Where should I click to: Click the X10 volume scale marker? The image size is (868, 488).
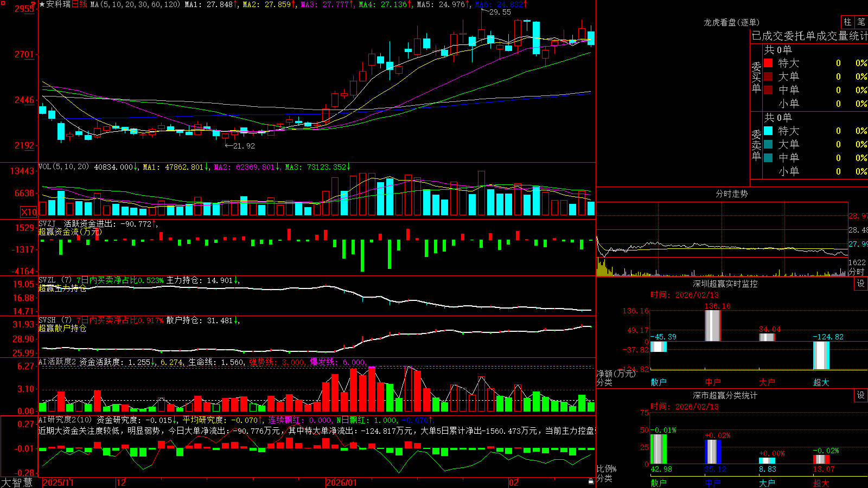pos(29,212)
